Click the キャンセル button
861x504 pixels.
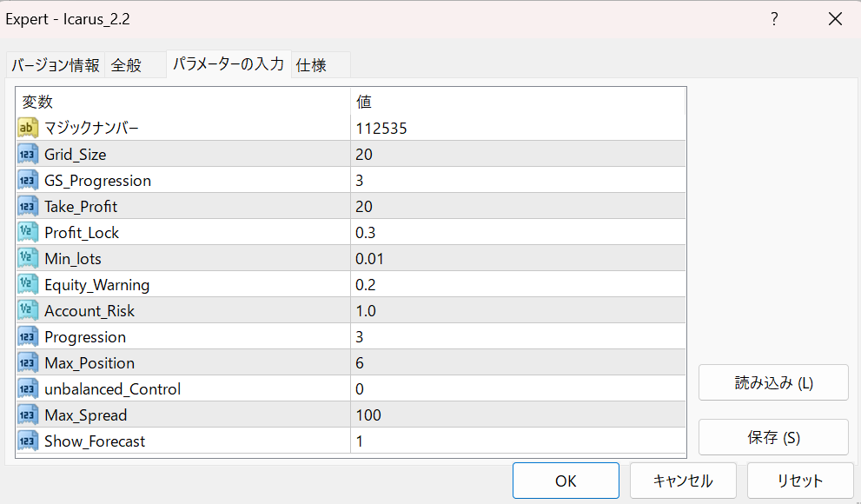coord(683,481)
